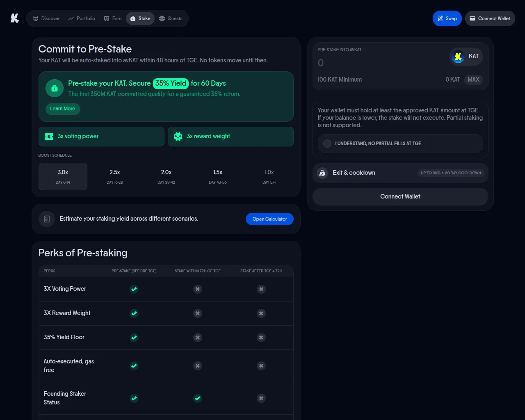Image resolution: width=525 pixels, height=420 pixels.
Task: Click the calculator icon beside yield estimate
Action: point(47,219)
